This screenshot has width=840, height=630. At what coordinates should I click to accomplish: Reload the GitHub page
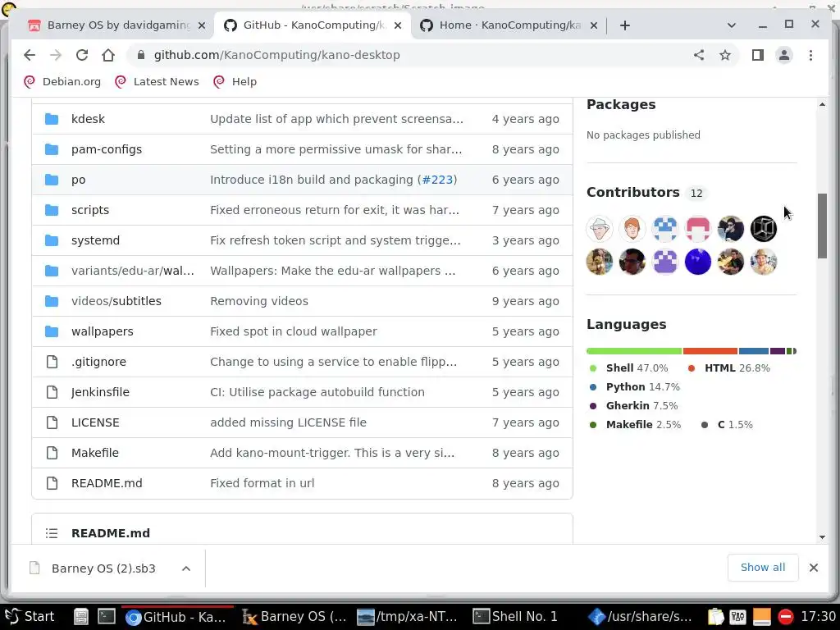pyautogui.click(x=82, y=55)
